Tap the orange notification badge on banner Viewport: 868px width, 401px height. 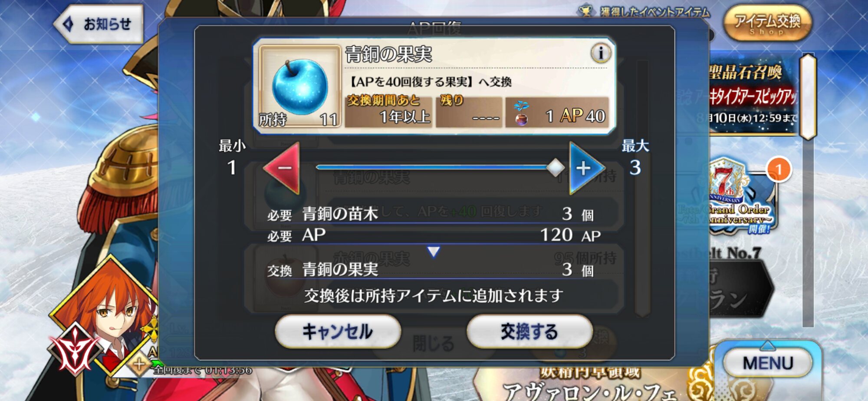pos(779,169)
